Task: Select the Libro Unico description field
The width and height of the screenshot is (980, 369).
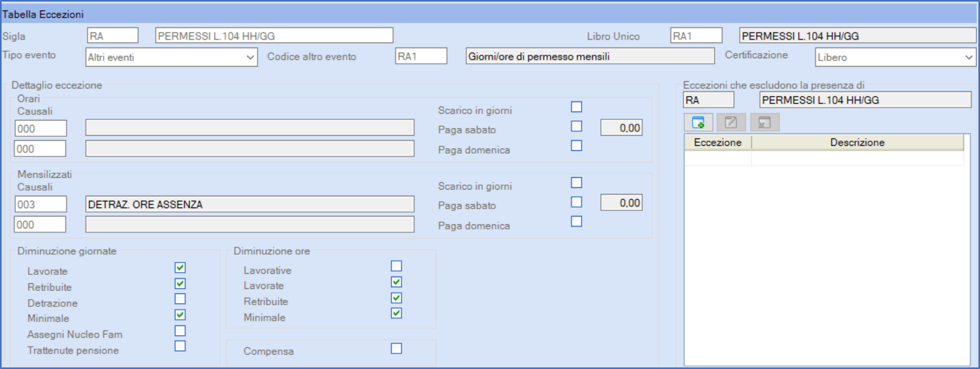Action: 857,36
